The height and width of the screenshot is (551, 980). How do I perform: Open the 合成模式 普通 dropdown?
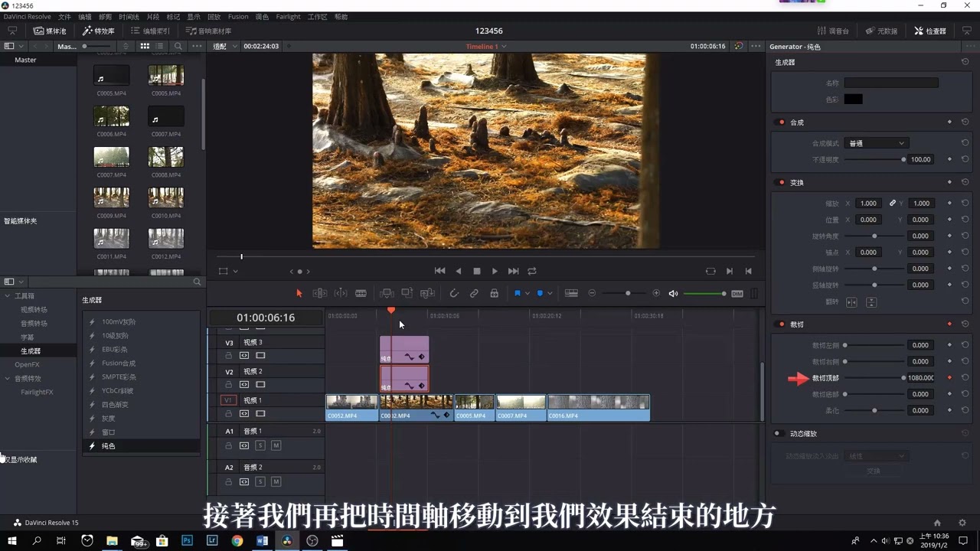pos(876,143)
